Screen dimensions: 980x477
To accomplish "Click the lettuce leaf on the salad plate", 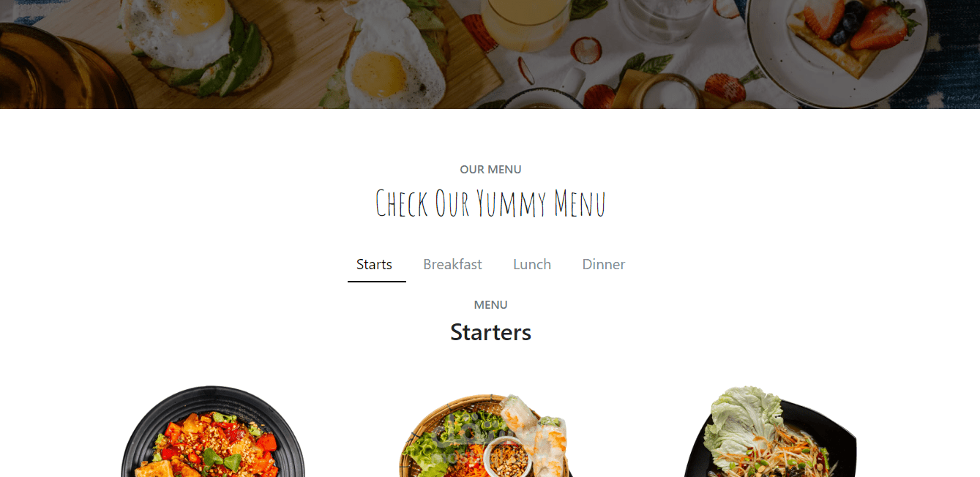I will click(x=741, y=417).
